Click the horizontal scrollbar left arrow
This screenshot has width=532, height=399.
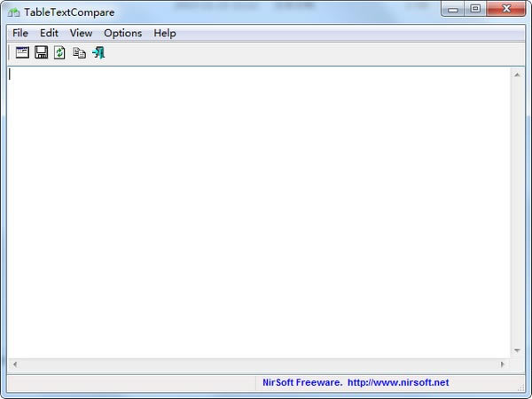[15, 364]
